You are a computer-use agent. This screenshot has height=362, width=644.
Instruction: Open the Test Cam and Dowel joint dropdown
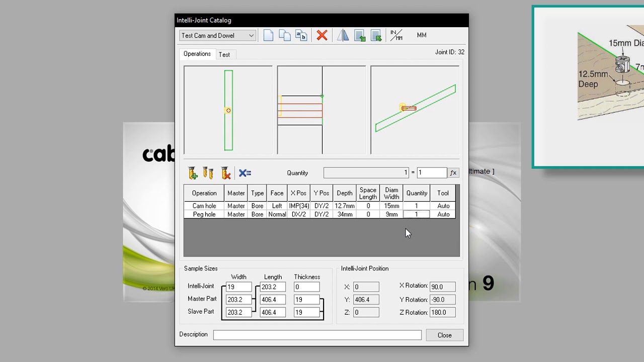click(217, 36)
